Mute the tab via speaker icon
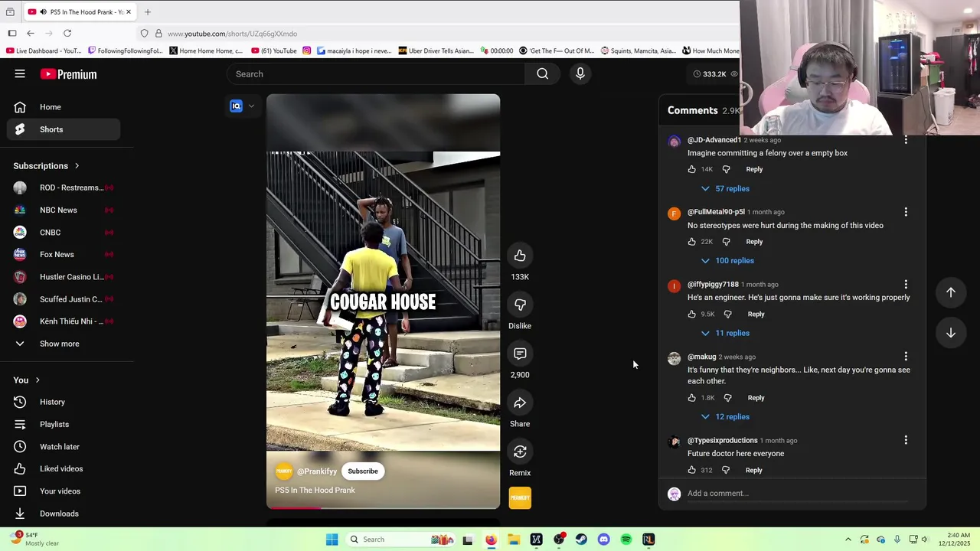Image resolution: width=980 pixels, height=551 pixels. [43, 11]
